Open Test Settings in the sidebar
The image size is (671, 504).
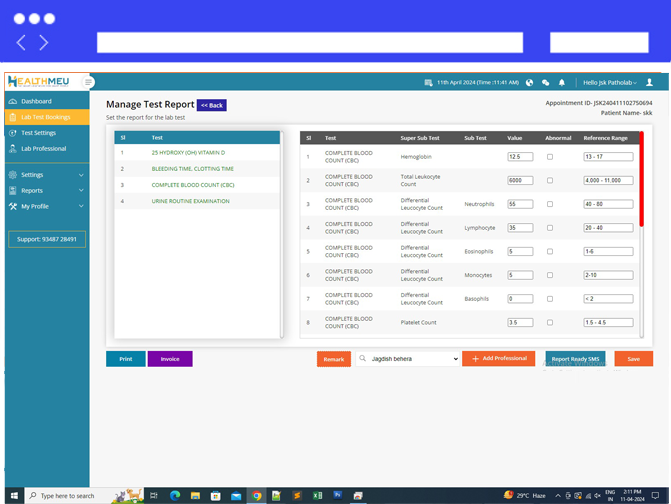coord(38,133)
